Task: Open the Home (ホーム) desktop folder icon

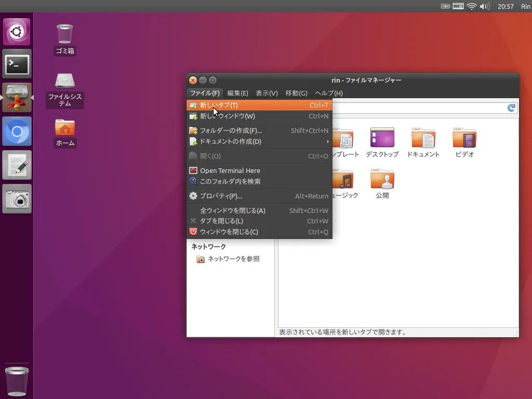Action: pos(64,128)
